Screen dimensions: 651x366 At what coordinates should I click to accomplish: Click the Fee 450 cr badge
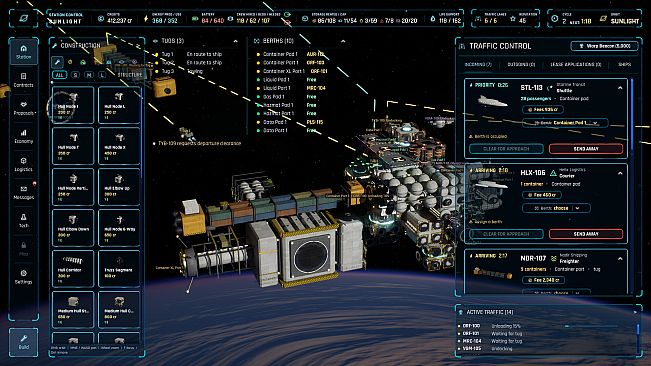(x=541, y=195)
